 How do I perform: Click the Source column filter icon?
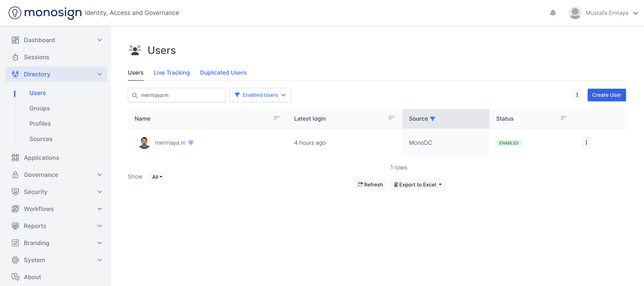point(433,119)
